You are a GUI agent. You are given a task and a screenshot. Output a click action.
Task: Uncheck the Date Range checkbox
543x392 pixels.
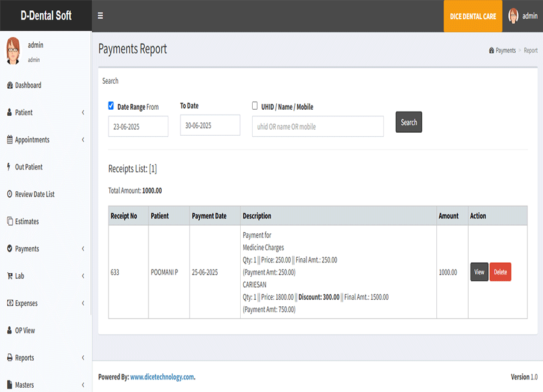tap(111, 106)
